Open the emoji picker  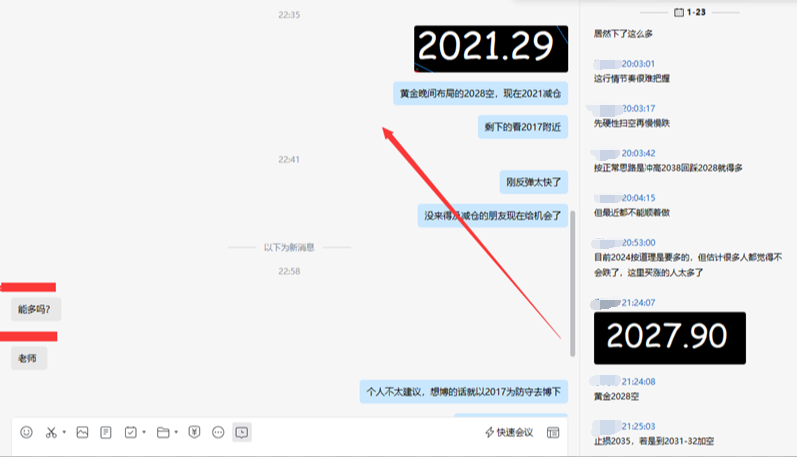tap(26, 432)
